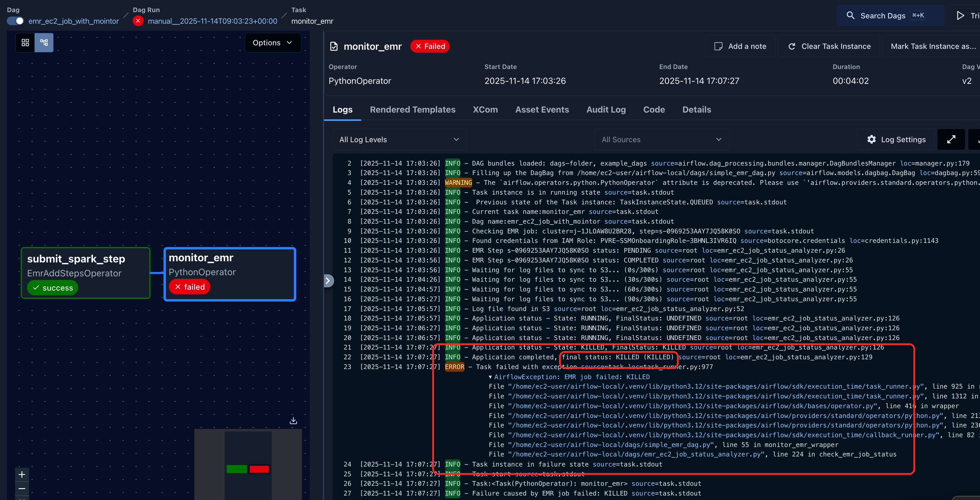Collapse the AirflowException traceback triangle
The image size is (980, 500).
click(490, 377)
